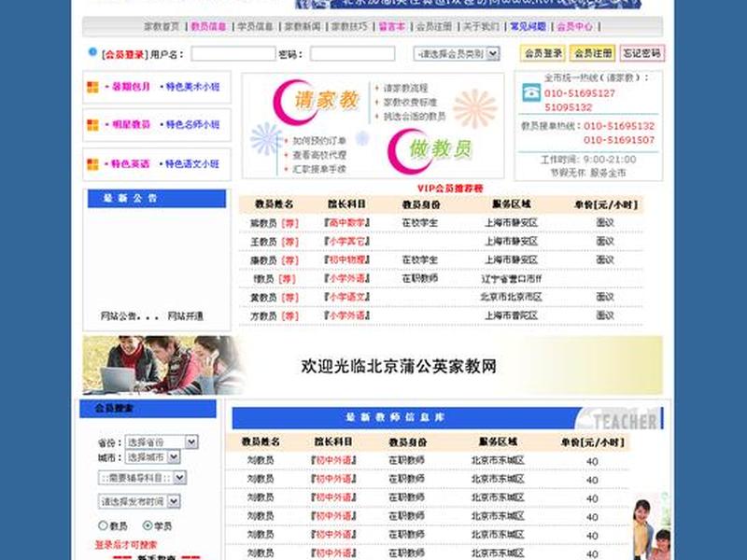Click the 忘记密码 button

click(641, 53)
